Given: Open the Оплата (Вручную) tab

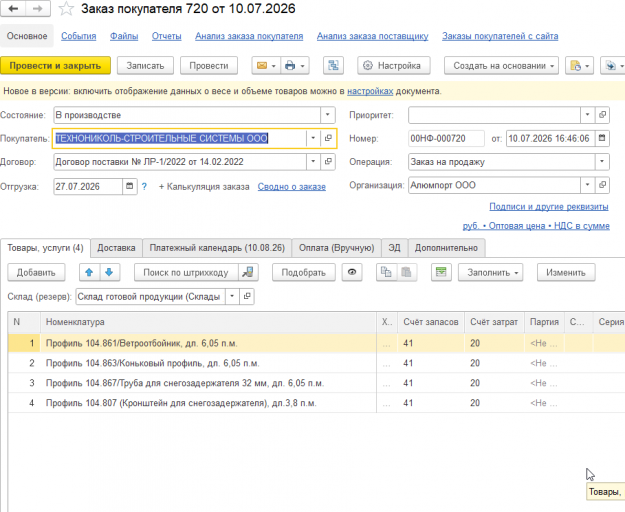Looking at the screenshot, I should [337, 248].
